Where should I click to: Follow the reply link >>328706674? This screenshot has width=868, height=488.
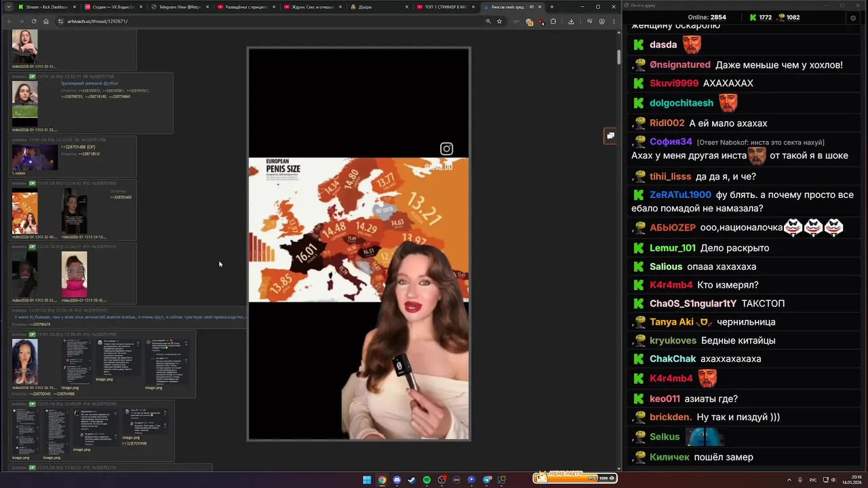[x=40, y=325]
